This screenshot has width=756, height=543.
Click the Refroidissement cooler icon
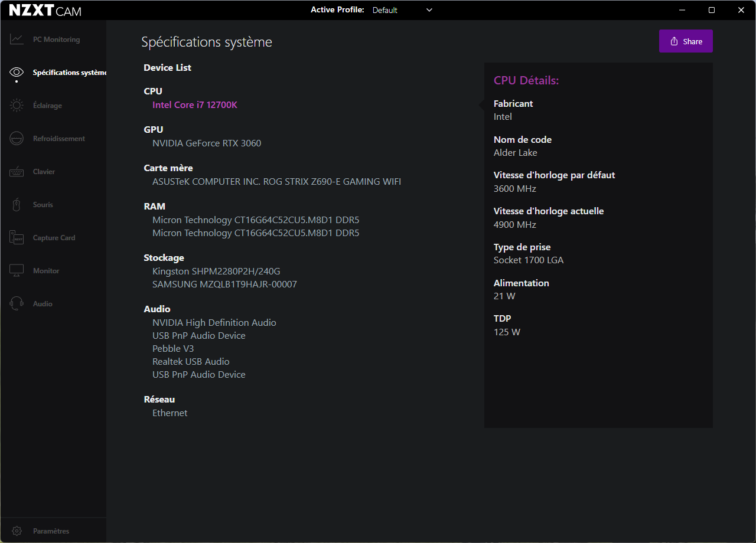click(17, 139)
